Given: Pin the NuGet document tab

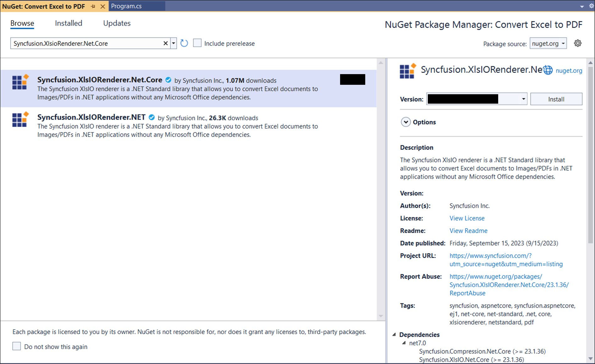Looking at the screenshot, I should pyautogui.click(x=93, y=6).
